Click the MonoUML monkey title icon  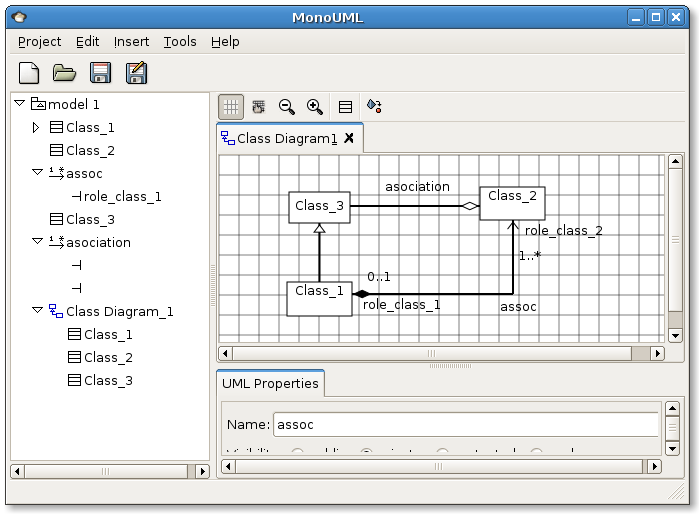point(19,17)
